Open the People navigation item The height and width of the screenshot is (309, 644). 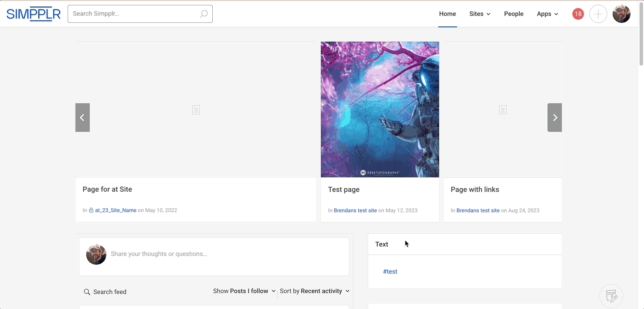coord(514,14)
